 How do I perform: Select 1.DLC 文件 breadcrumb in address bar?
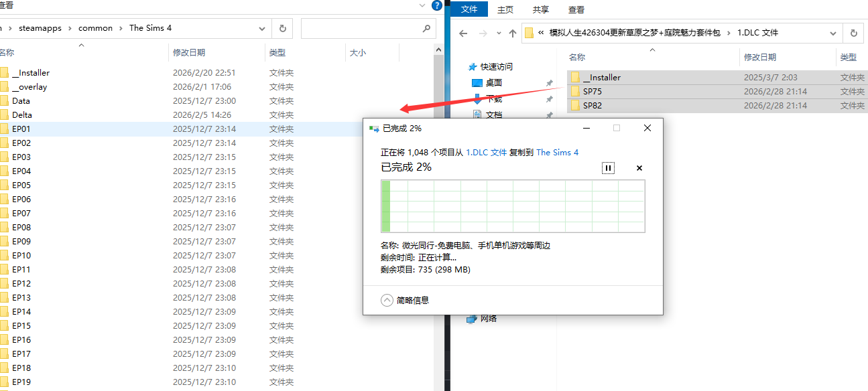(757, 32)
